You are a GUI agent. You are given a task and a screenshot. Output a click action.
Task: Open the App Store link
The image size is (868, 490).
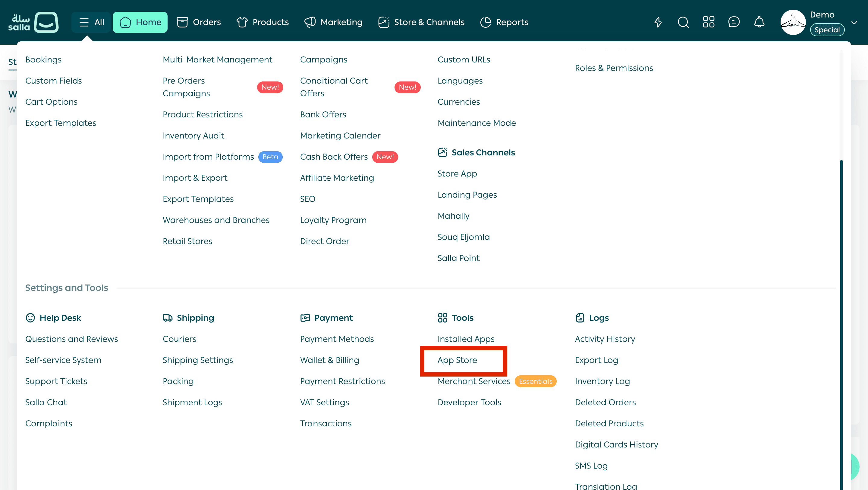pos(457,360)
